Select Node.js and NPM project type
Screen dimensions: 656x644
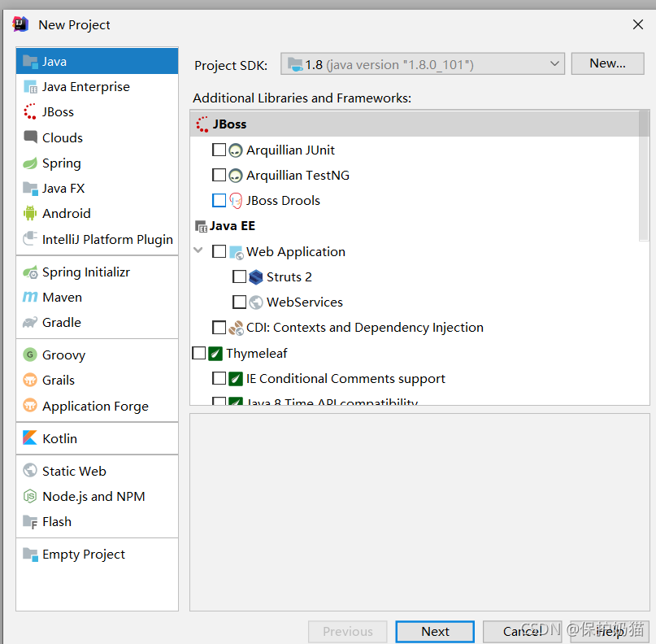97,496
